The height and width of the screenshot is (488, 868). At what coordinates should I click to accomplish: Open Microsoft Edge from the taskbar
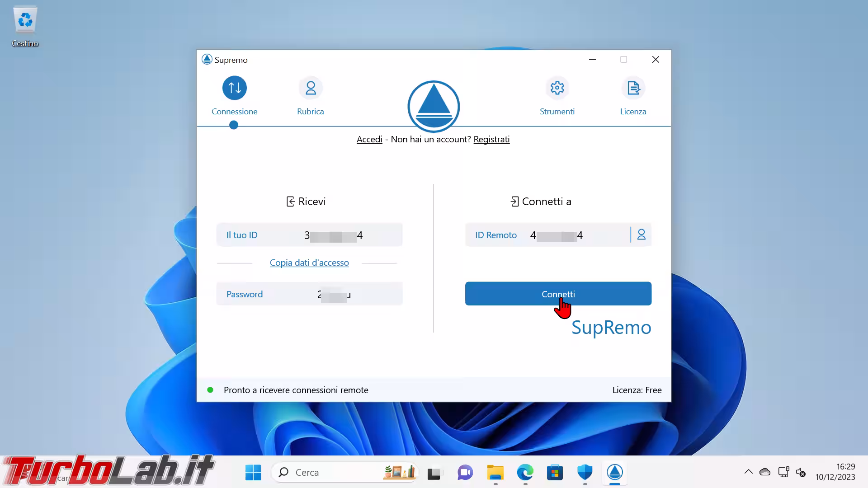point(525,473)
